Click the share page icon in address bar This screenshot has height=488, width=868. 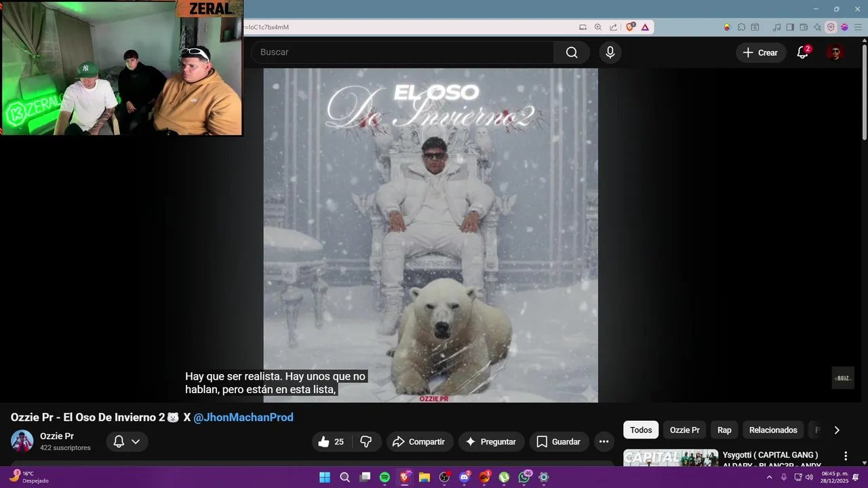(614, 27)
